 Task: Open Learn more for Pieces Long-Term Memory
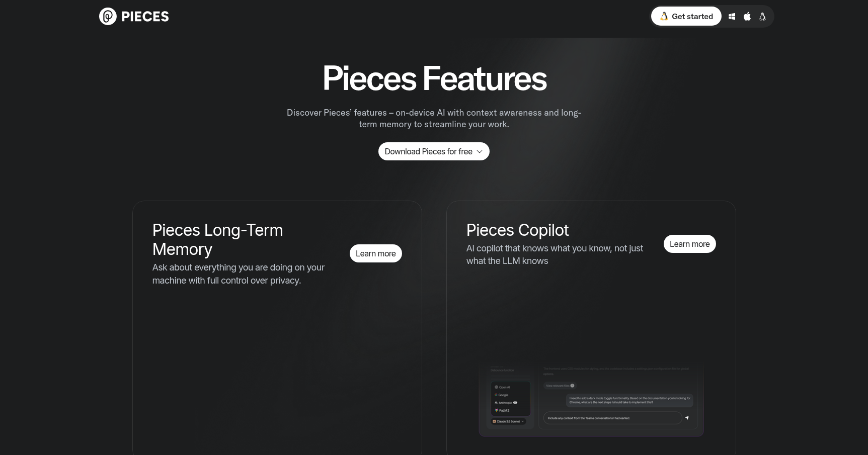click(x=375, y=253)
